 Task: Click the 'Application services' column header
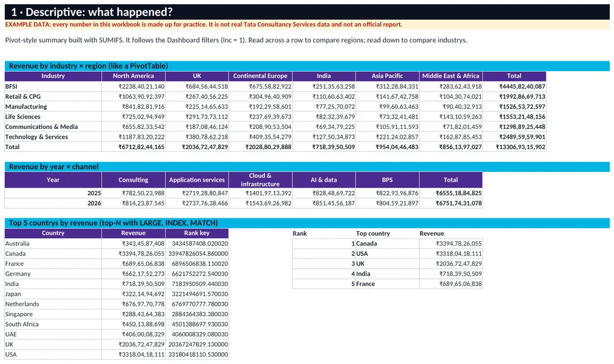[x=197, y=180]
